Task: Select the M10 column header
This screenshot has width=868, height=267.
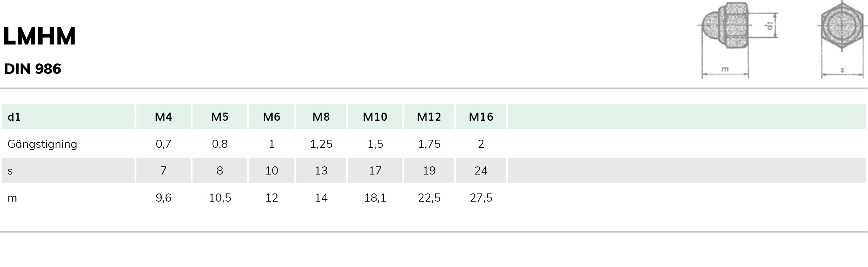Action: (375, 116)
